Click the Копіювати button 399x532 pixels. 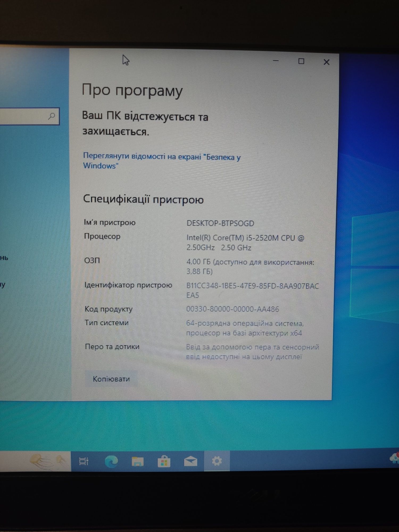[111, 379]
